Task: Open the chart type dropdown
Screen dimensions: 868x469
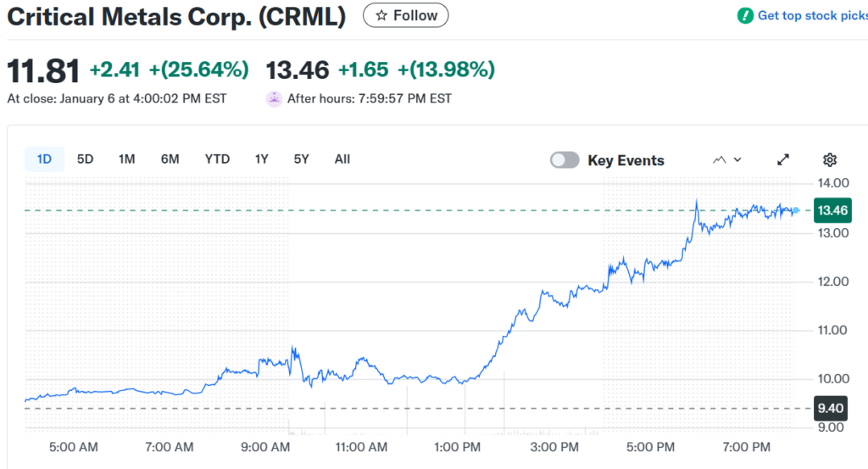Action: click(x=727, y=159)
